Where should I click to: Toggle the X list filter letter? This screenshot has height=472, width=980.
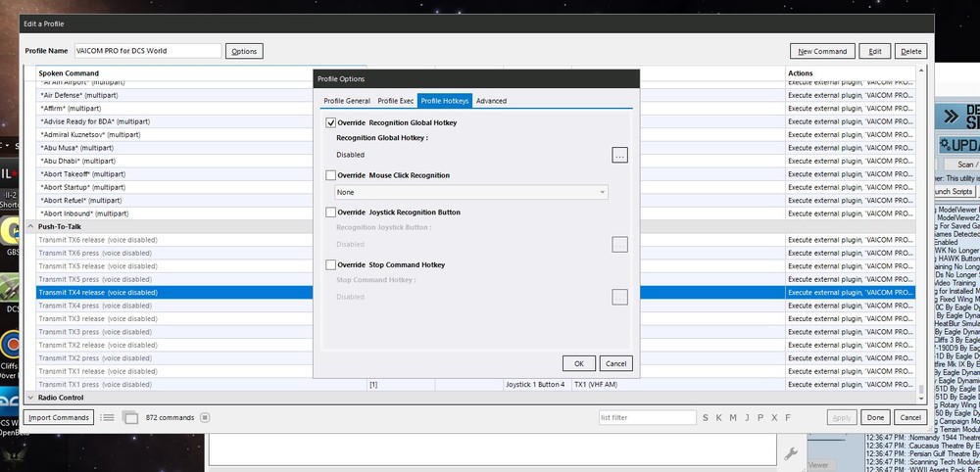point(774,418)
